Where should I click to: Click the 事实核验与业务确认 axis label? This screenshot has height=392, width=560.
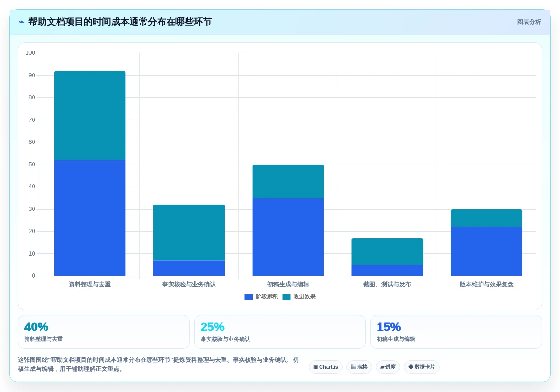(x=189, y=284)
